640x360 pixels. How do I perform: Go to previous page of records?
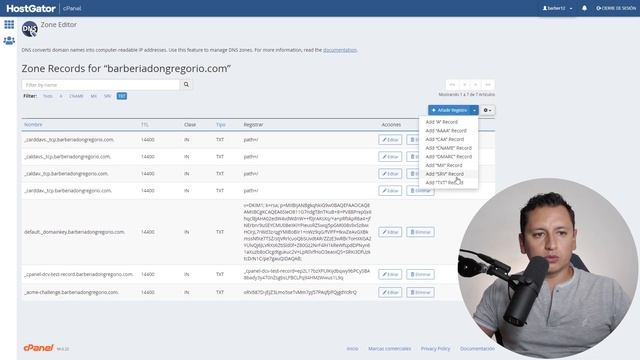(x=464, y=84)
